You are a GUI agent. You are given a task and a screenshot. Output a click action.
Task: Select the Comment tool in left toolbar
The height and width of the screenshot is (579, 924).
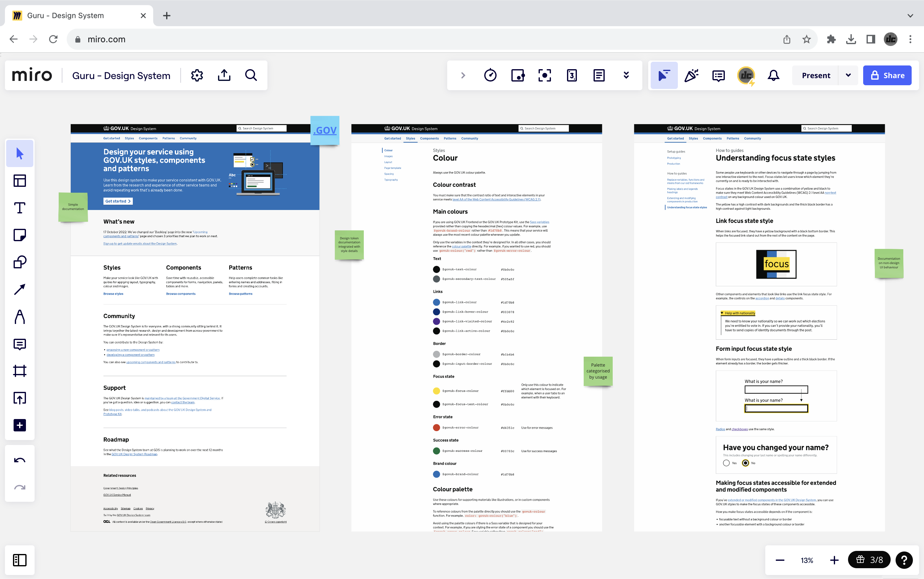pyautogui.click(x=20, y=344)
